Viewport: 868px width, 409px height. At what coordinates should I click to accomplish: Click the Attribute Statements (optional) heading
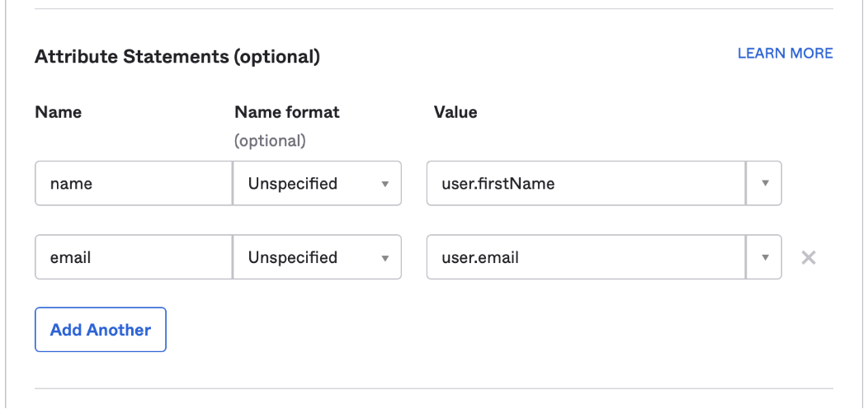(177, 57)
